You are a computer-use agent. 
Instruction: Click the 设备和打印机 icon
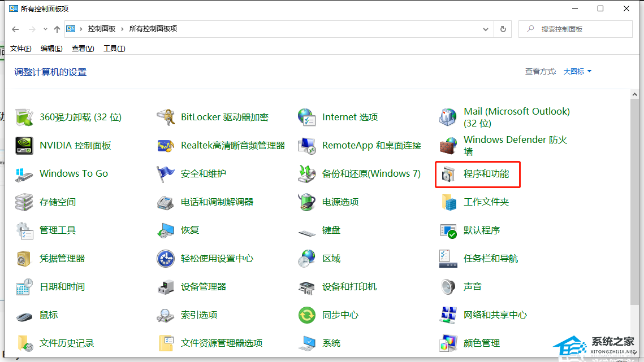click(x=307, y=287)
